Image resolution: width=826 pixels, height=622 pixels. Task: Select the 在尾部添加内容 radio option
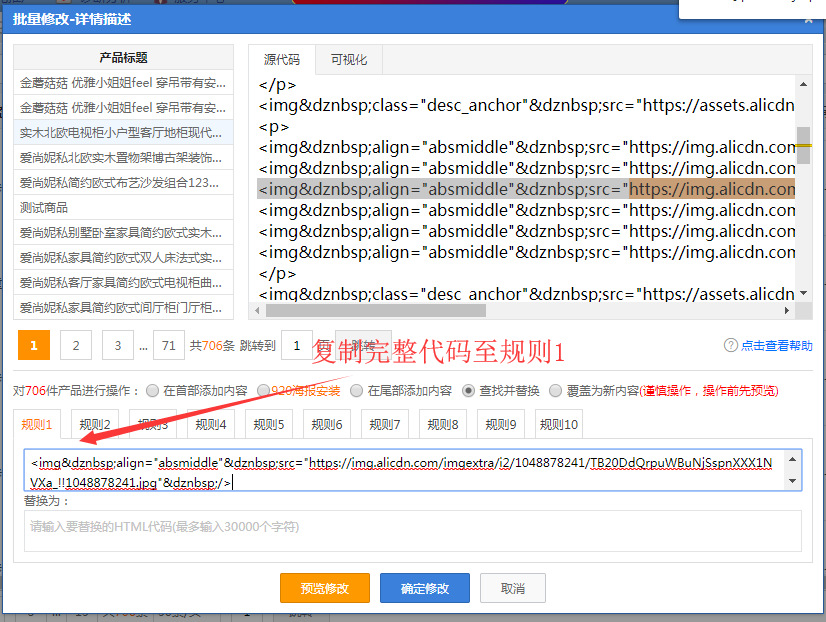[357, 390]
